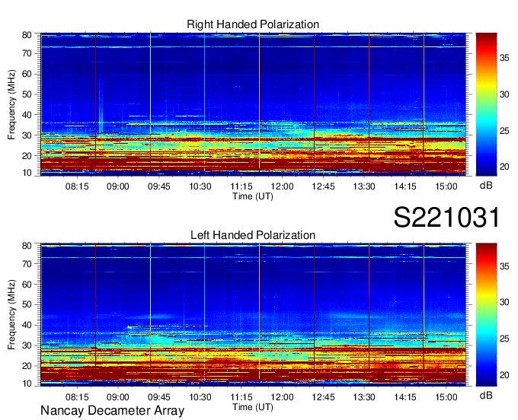
Task: Click the 11:15 tick under Left Handed plot
Action: pos(241,397)
